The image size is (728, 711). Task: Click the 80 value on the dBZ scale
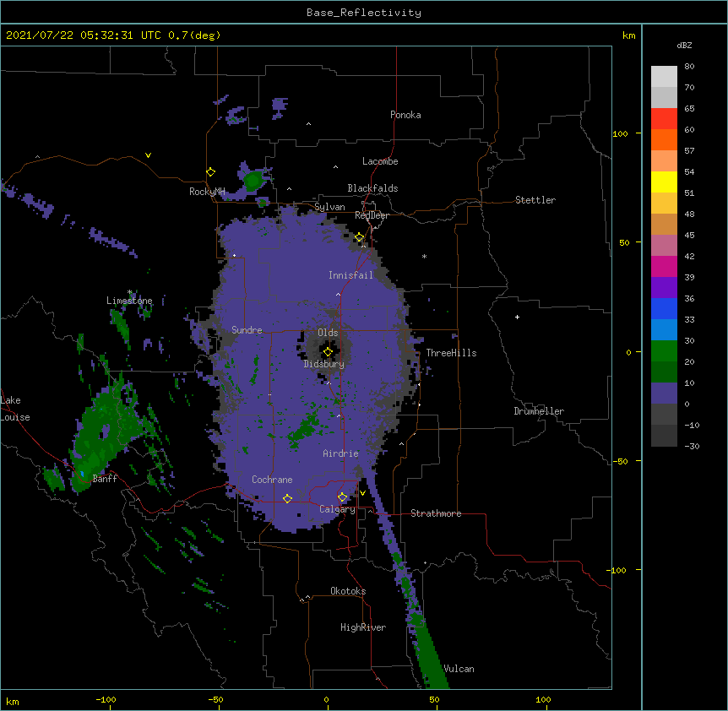pos(689,67)
